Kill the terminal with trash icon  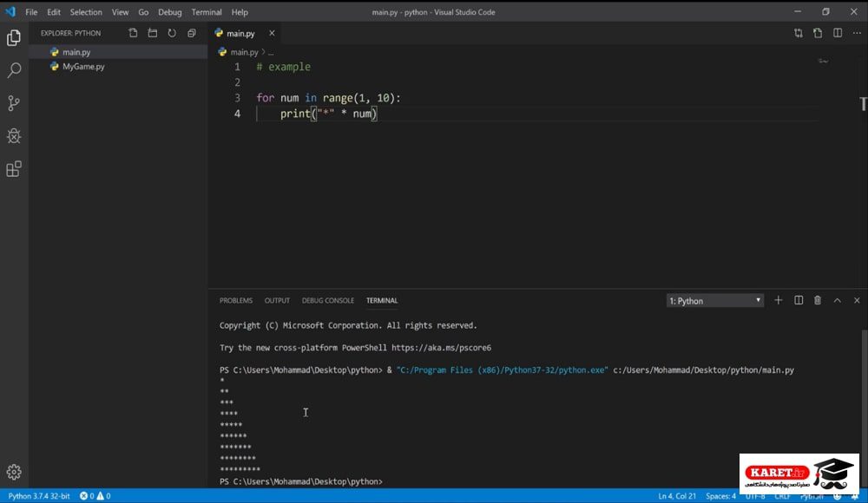[818, 300]
